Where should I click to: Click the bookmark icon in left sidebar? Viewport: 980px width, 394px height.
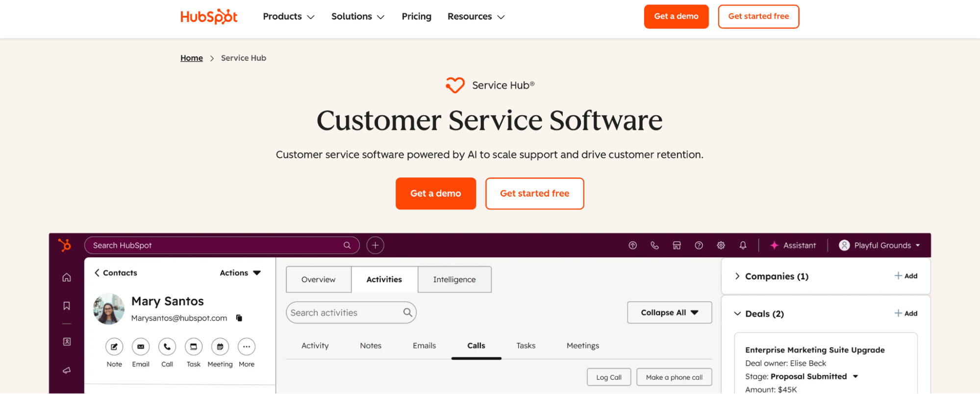click(x=67, y=306)
